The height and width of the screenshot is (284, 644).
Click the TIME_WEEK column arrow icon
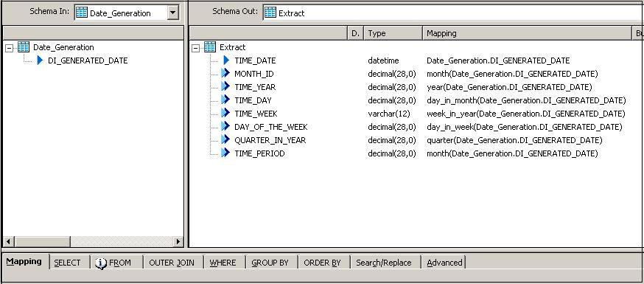coord(225,113)
